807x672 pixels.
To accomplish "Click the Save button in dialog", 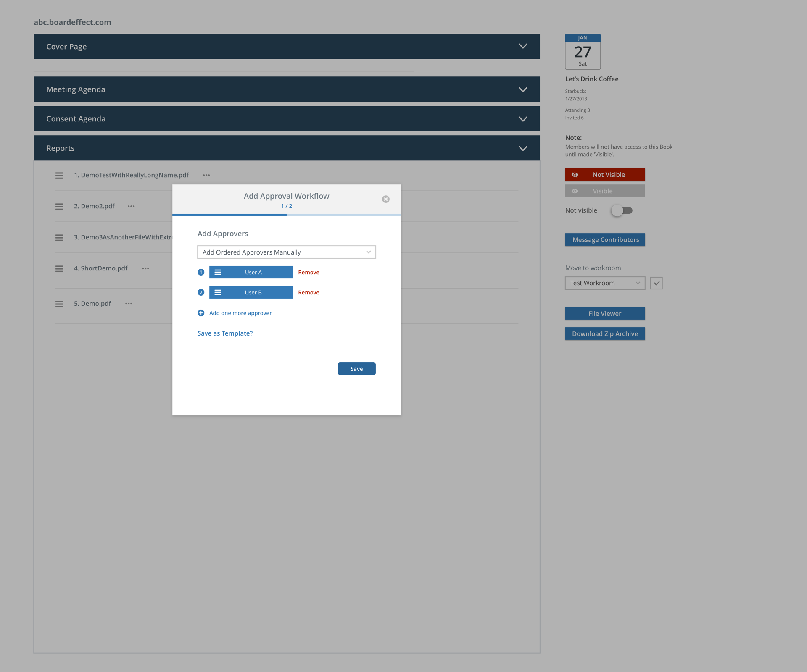I will [x=356, y=369].
